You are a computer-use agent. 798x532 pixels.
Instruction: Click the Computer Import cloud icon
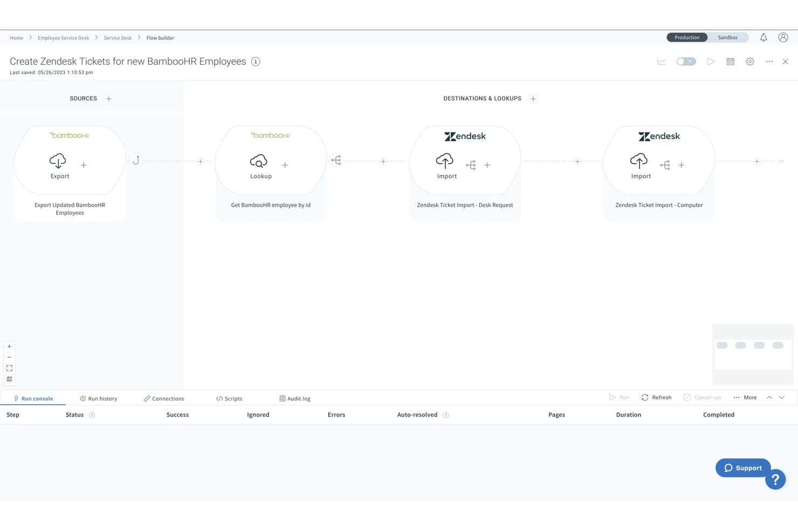[x=639, y=161]
